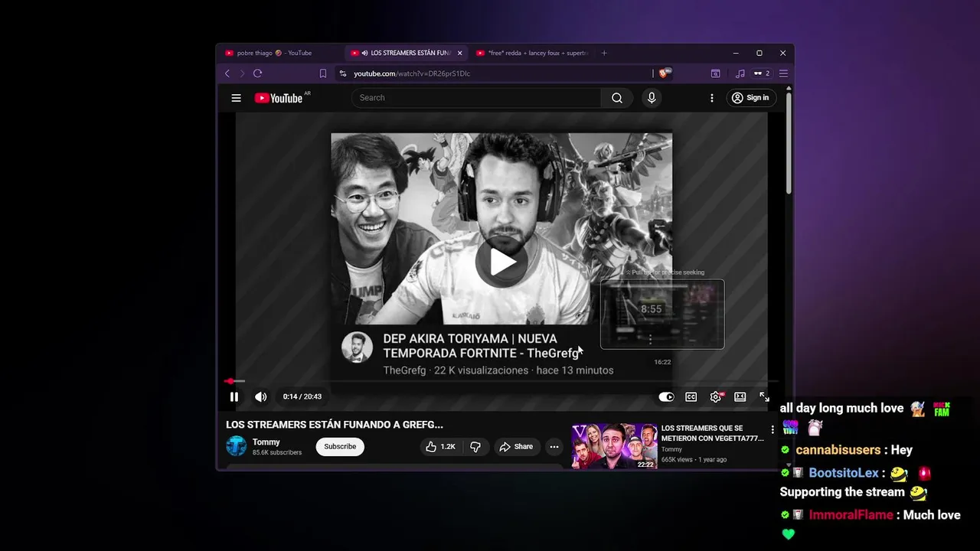Open more actions menu next to Share
Screen dimensions: 980x551
(x=554, y=447)
